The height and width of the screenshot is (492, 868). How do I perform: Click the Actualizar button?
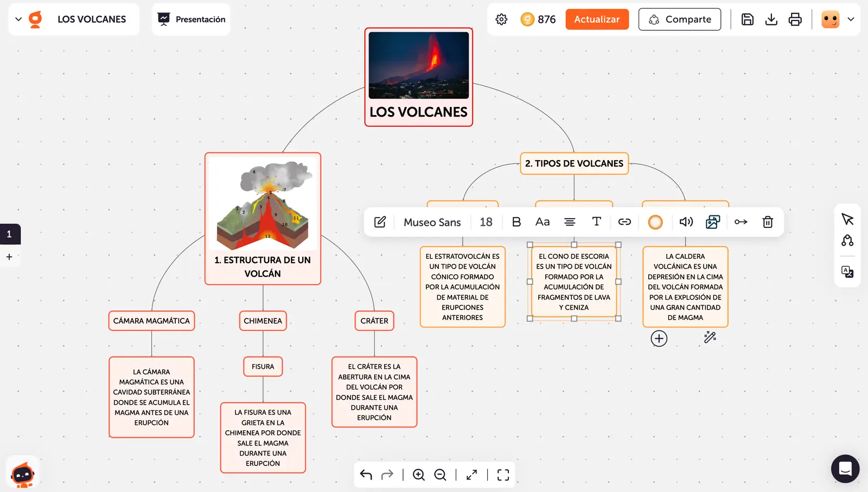pyautogui.click(x=597, y=20)
